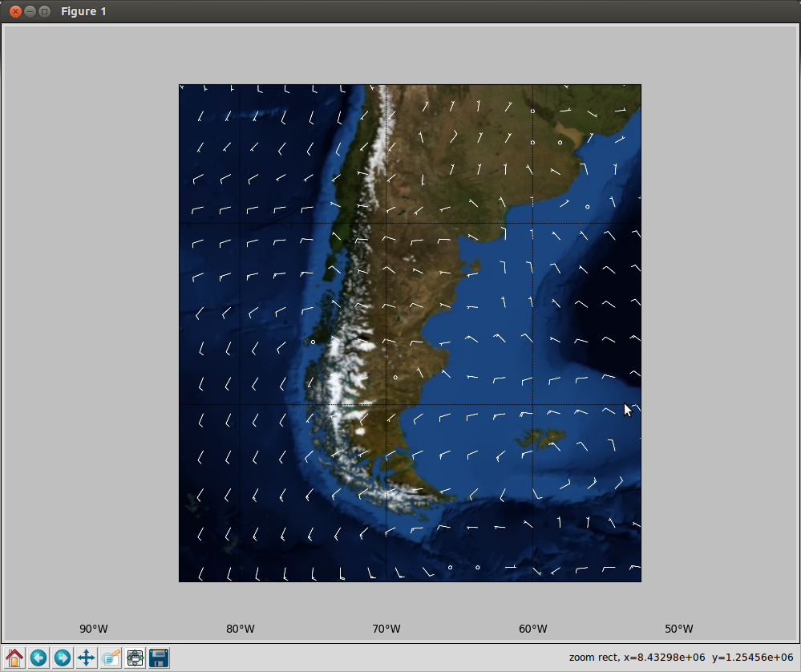Screen dimensions: 801x672
Task: Close the Figure 1 window
Action: (15, 11)
